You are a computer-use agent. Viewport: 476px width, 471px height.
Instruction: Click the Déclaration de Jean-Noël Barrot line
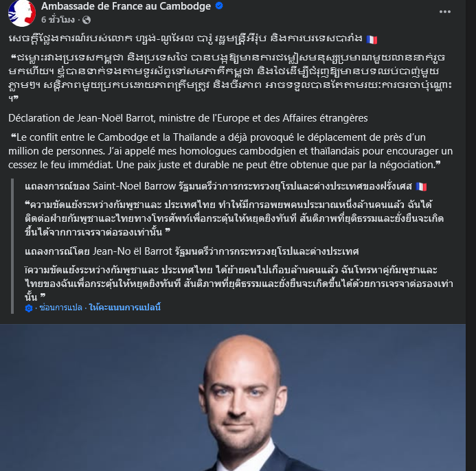188,118
